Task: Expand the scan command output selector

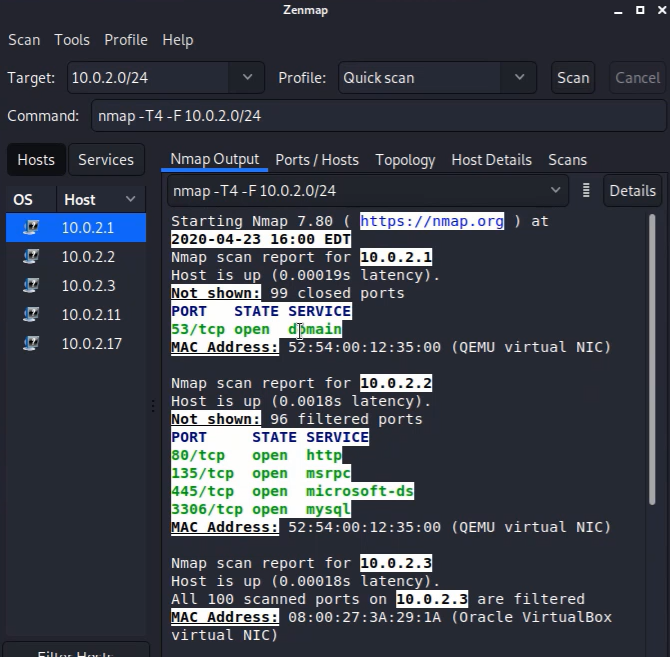Action: pos(555,190)
